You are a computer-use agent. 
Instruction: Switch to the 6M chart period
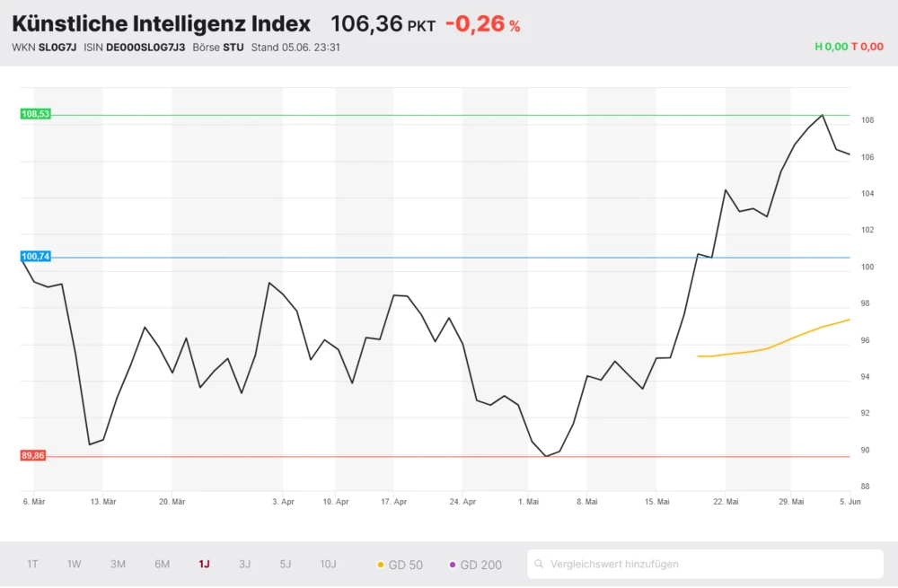pyautogui.click(x=162, y=564)
